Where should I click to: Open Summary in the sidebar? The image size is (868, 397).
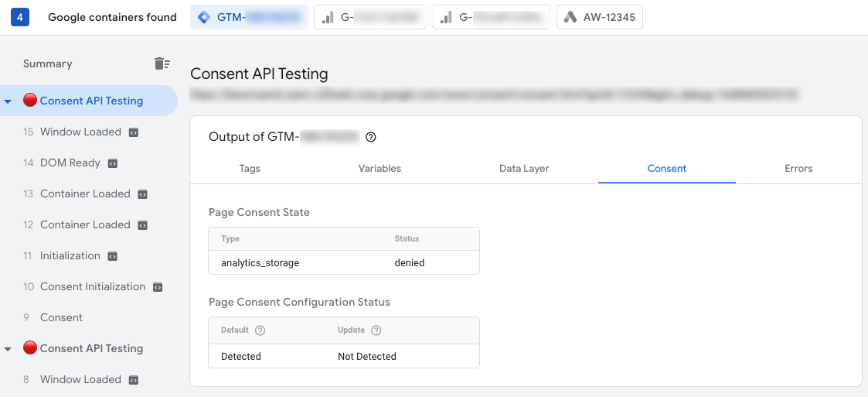[48, 63]
